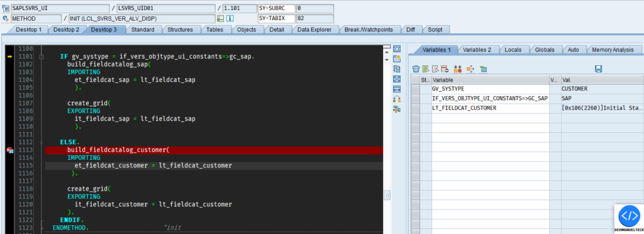This screenshot has width=644, height=234.
Task: Switch to the Auto tab
Action: [x=573, y=50]
